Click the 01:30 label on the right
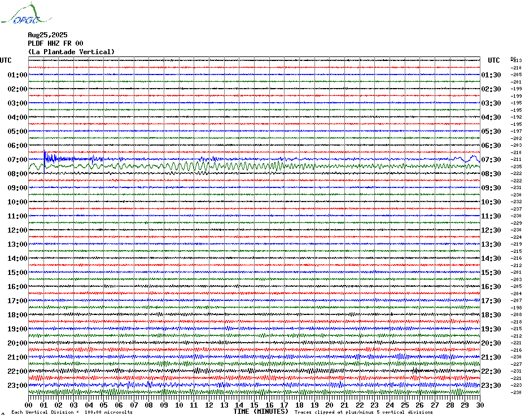This screenshot has width=525, height=420. click(x=491, y=75)
